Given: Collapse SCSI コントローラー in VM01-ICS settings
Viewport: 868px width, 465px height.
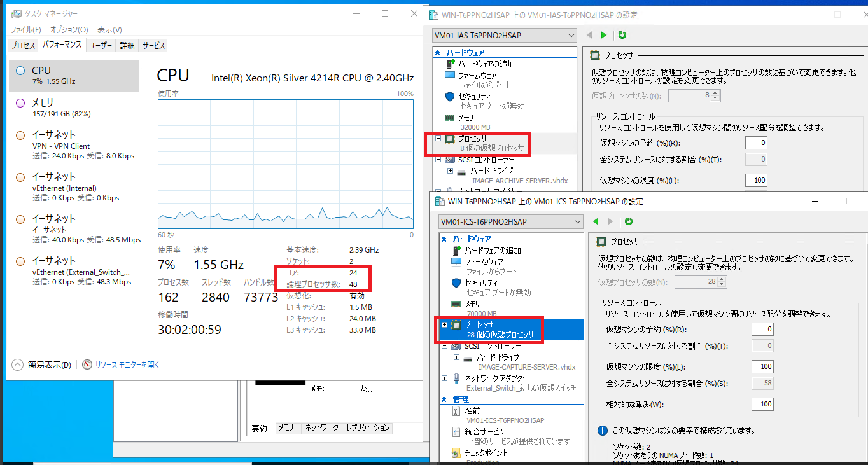Looking at the screenshot, I should pyautogui.click(x=444, y=346).
